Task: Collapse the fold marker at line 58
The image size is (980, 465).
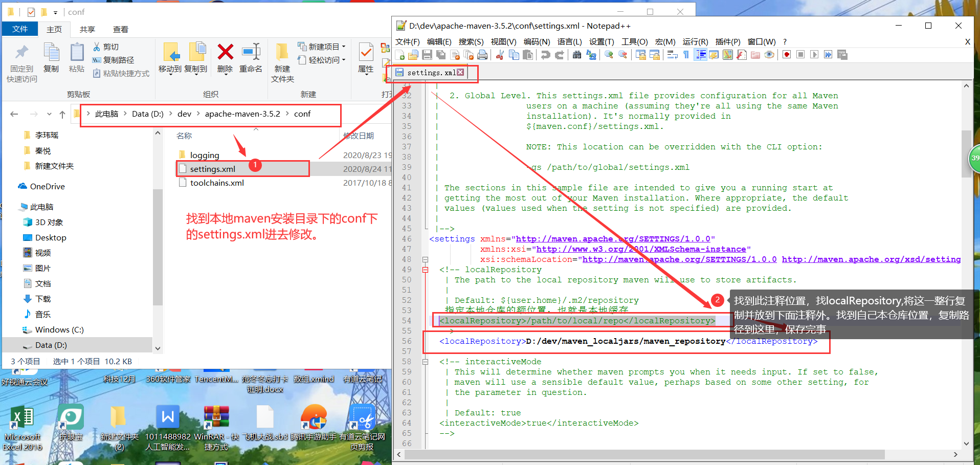Action: pyautogui.click(x=425, y=362)
